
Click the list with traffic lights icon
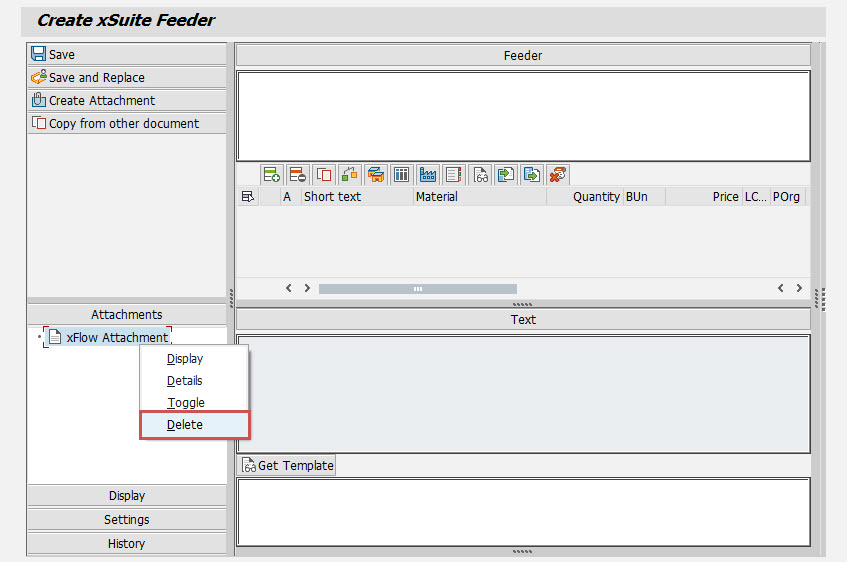pos(453,175)
